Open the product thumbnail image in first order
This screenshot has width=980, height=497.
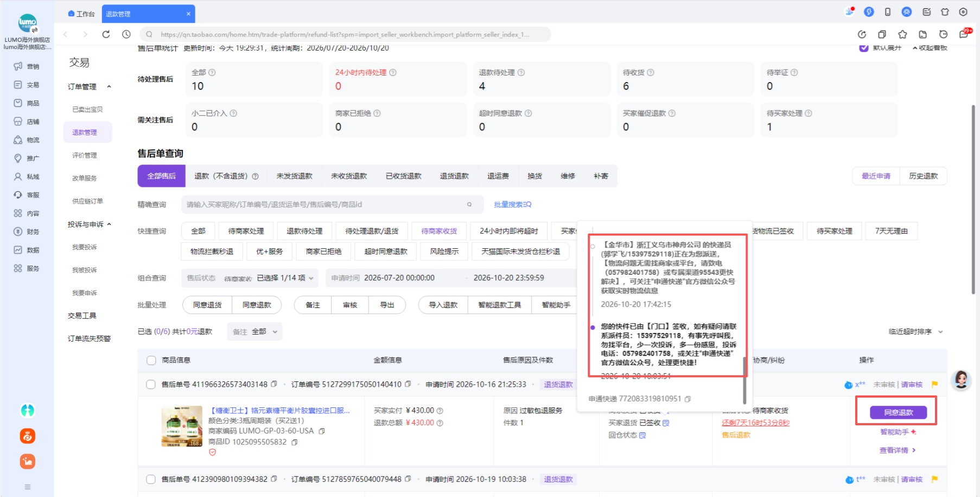point(182,426)
